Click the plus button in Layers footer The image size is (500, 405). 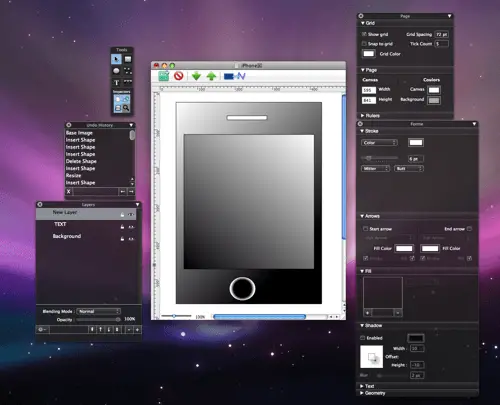[x=137, y=329]
